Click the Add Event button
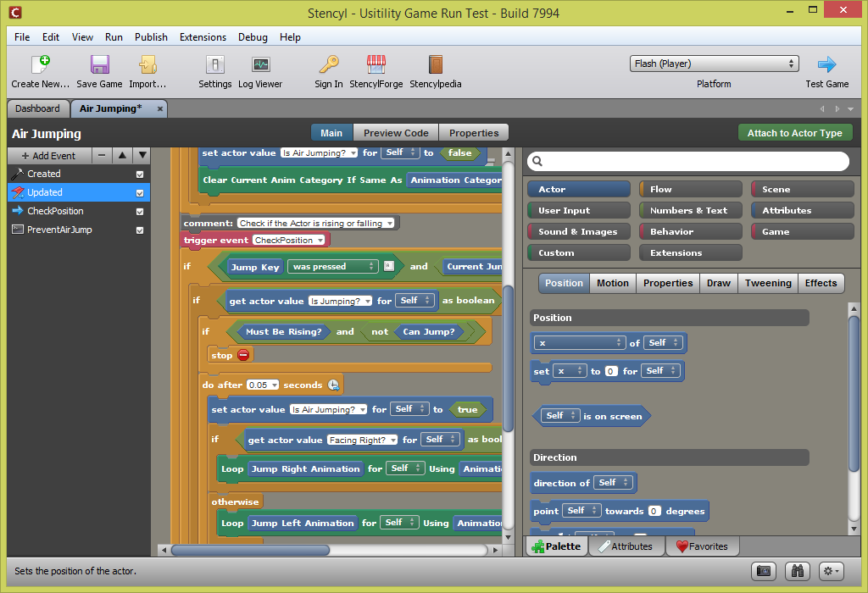This screenshot has height=593, width=868. coord(48,156)
